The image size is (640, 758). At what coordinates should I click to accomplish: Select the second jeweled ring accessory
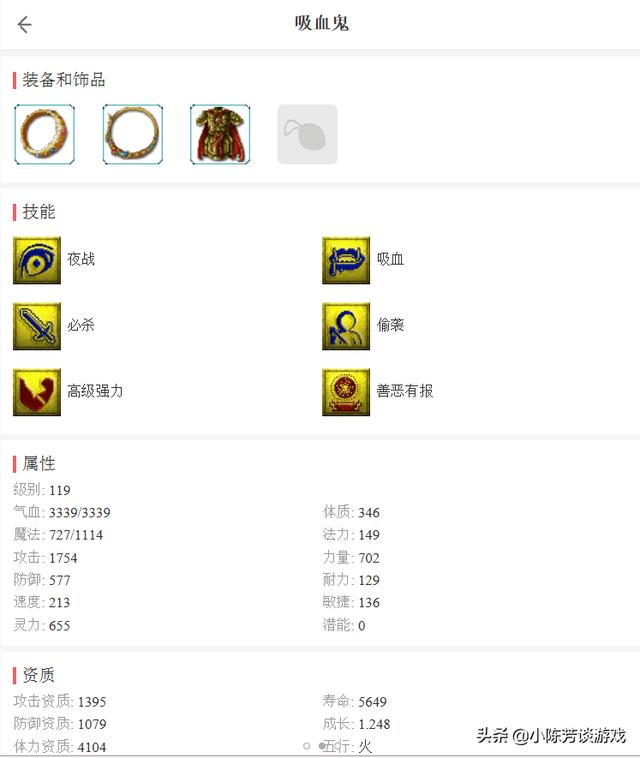132,134
